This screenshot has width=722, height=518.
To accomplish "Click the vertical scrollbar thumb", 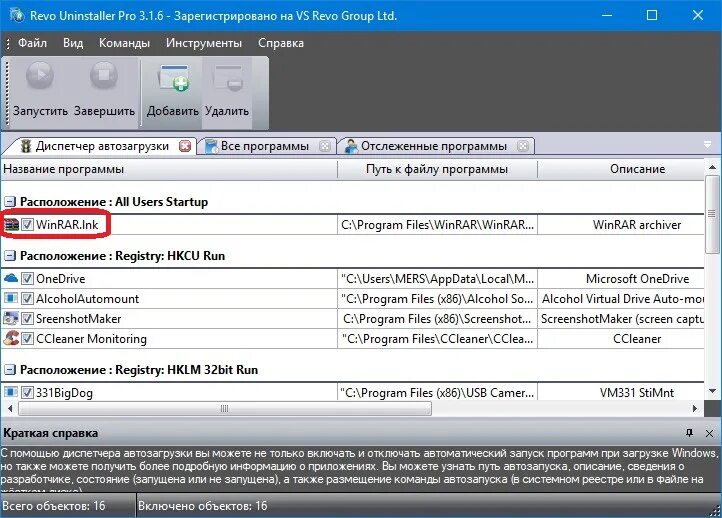I will [712, 214].
